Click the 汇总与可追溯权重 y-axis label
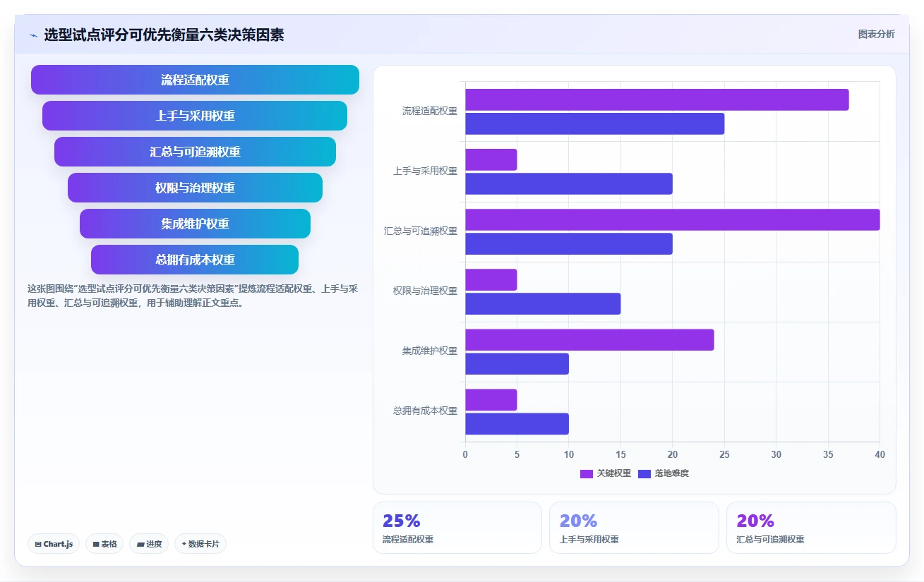This screenshot has width=924, height=582. [421, 231]
